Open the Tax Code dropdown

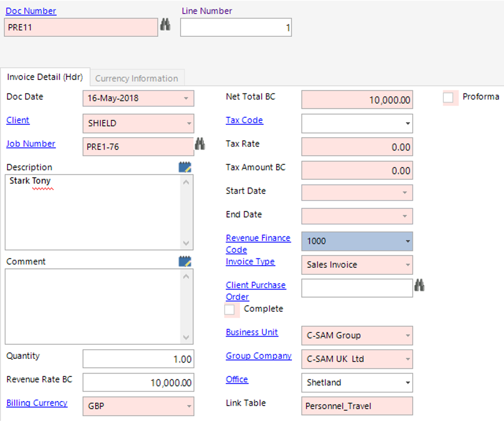tap(407, 123)
